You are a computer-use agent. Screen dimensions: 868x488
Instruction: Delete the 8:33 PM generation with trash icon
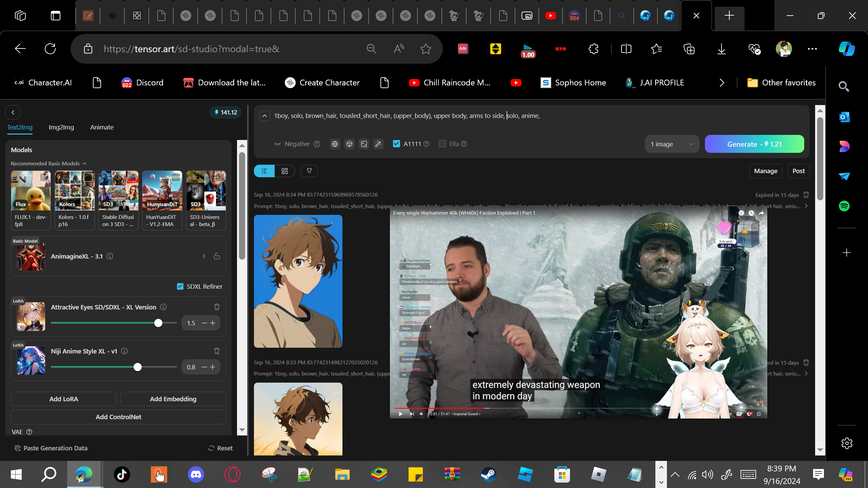(806, 363)
